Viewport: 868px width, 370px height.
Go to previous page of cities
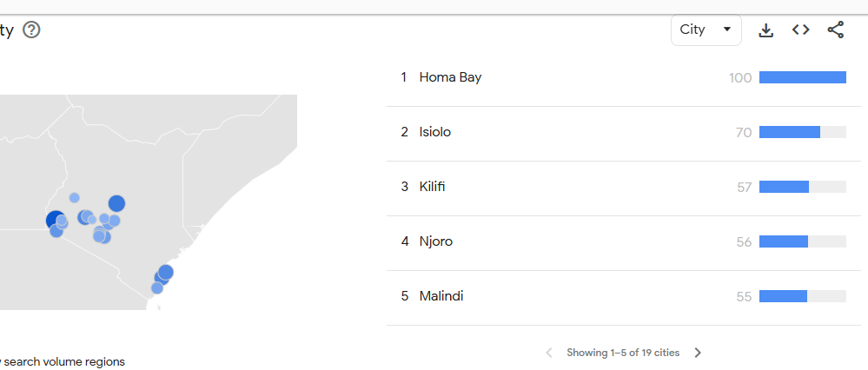pyautogui.click(x=549, y=353)
